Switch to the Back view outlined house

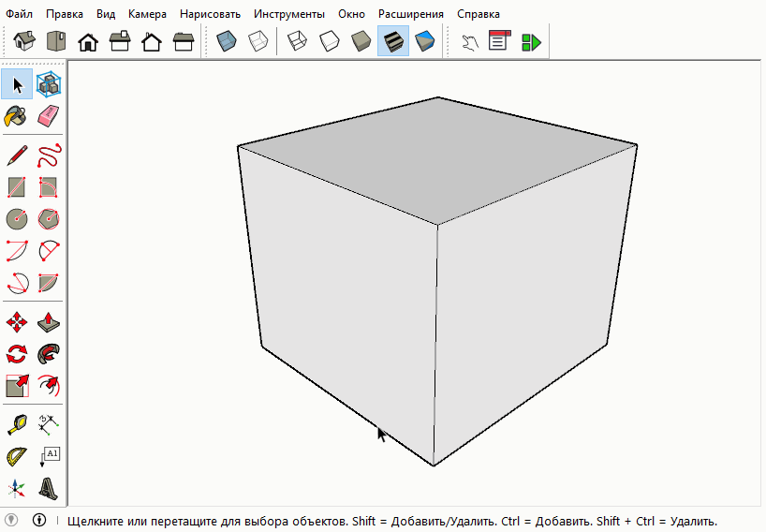[x=152, y=41]
